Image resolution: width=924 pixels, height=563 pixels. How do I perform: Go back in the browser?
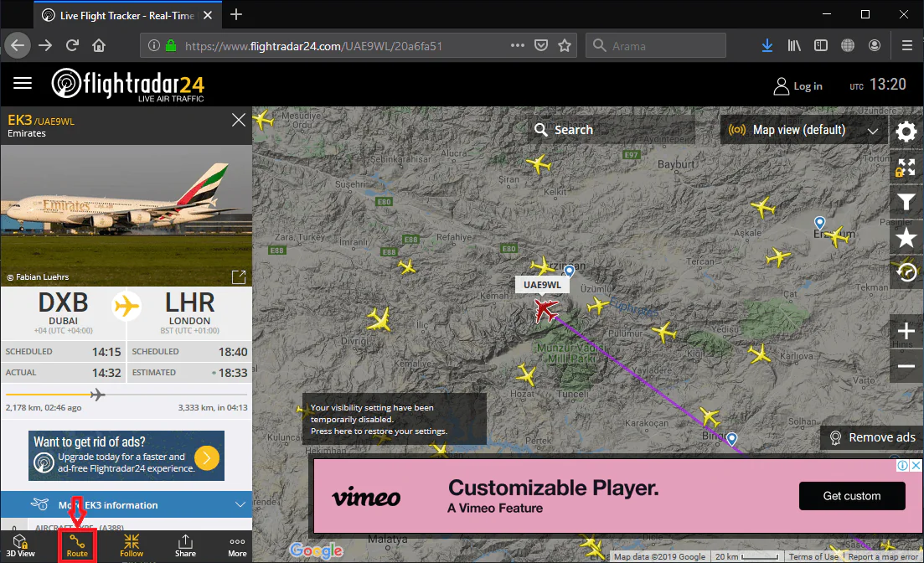pos(17,45)
